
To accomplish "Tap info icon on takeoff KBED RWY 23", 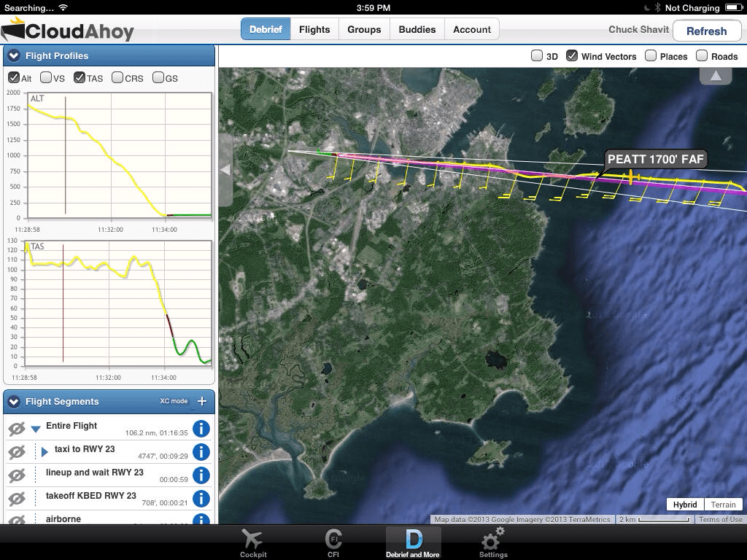I will coord(201,499).
